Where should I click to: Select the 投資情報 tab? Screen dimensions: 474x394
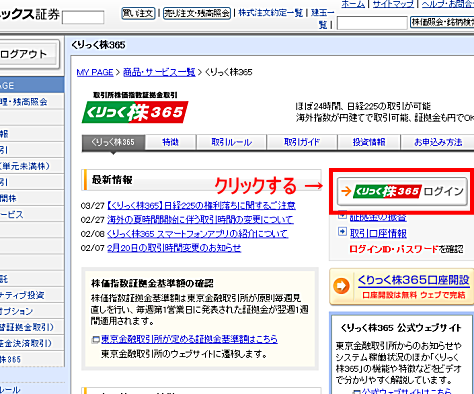click(369, 142)
